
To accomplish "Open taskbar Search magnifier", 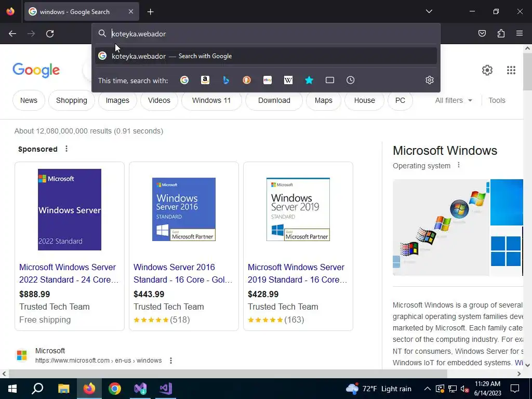I will coord(37,389).
